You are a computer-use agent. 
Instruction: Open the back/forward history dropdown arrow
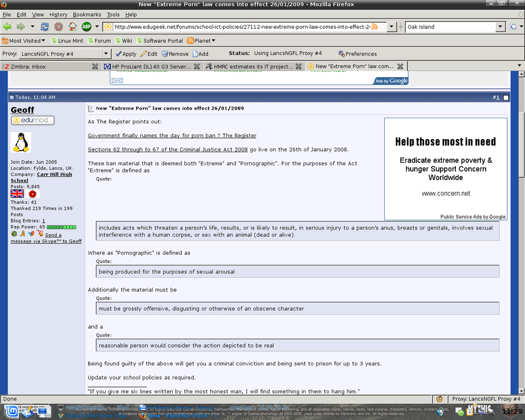pyautogui.click(x=33, y=27)
